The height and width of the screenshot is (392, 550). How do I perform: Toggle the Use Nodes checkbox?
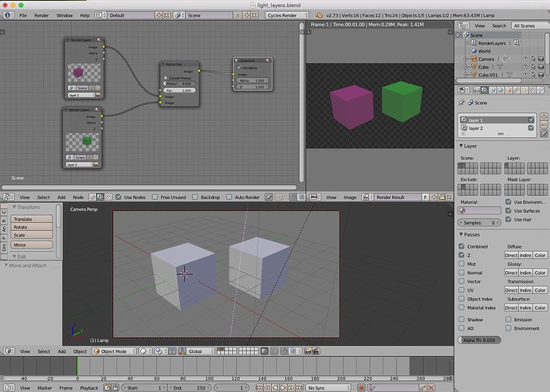[119, 198]
